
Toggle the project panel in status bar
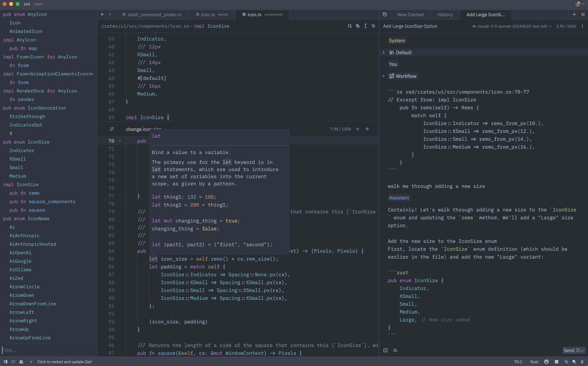point(6,362)
